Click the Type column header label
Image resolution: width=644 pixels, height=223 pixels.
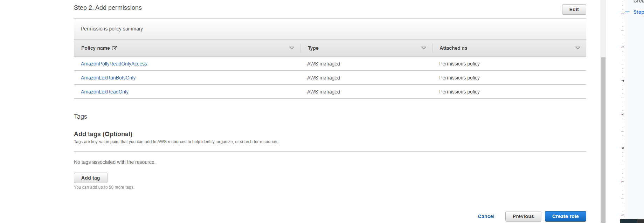(x=313, y=48)
